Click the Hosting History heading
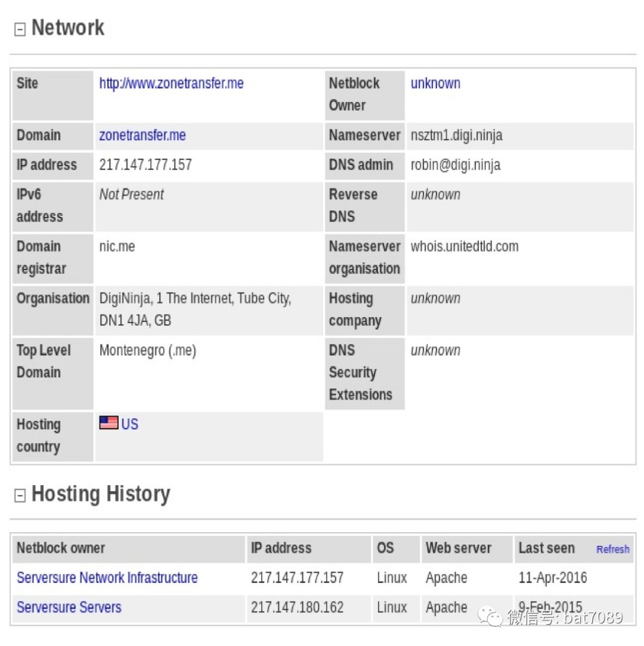 point(101,494)
